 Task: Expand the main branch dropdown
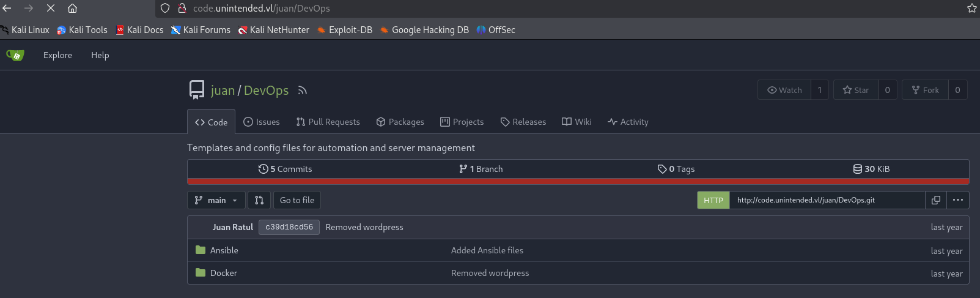pyautogui.click(x=216, y=200)
